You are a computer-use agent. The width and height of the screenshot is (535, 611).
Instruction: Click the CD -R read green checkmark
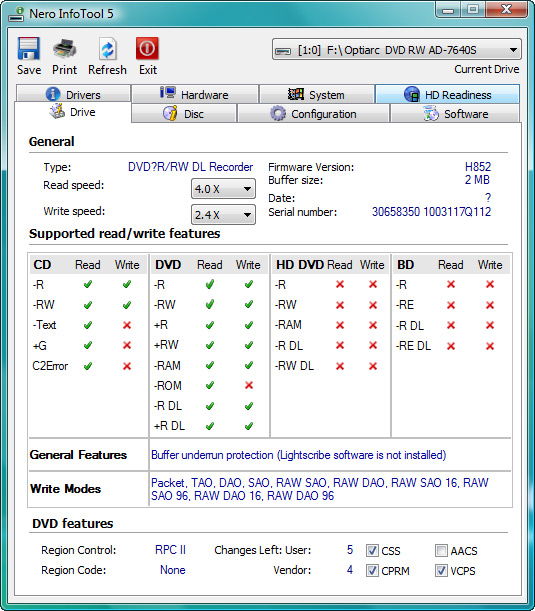point(88,284)
